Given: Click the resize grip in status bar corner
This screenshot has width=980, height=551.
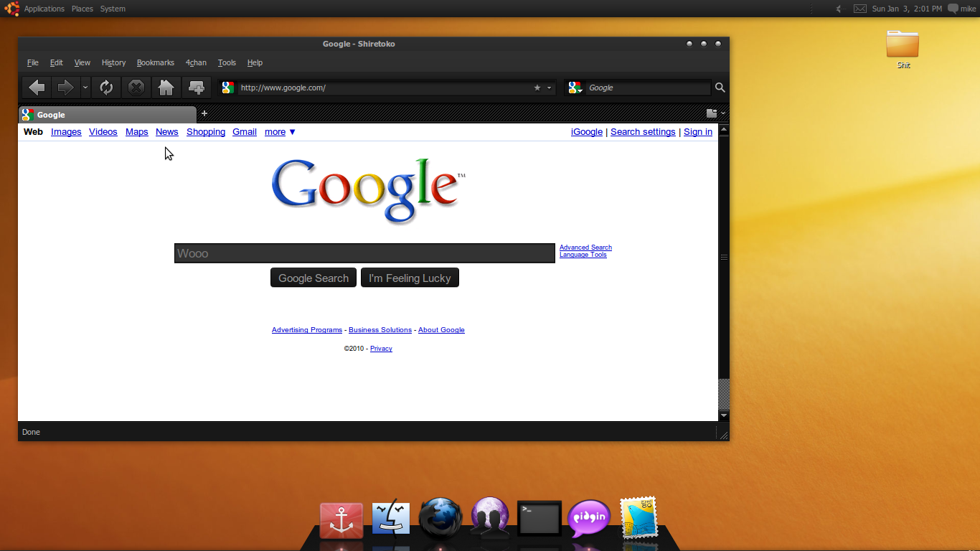Looking at the screenshot, I should [x=723, y=435].
